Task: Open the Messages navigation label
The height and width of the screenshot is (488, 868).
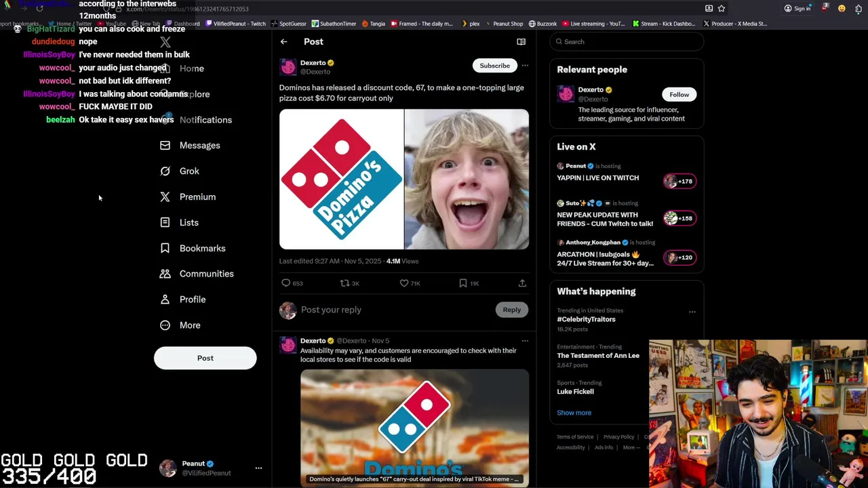Action: point(199,145)
